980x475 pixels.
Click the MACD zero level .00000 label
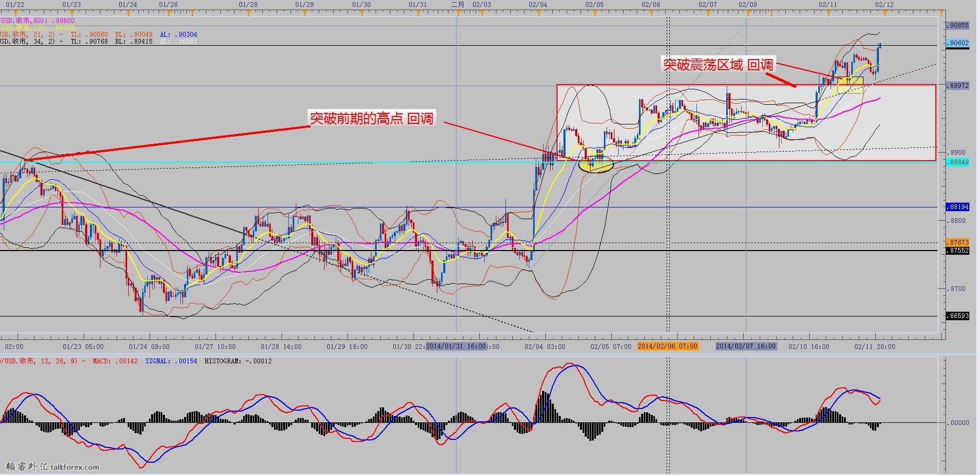[x=959, y=423]
